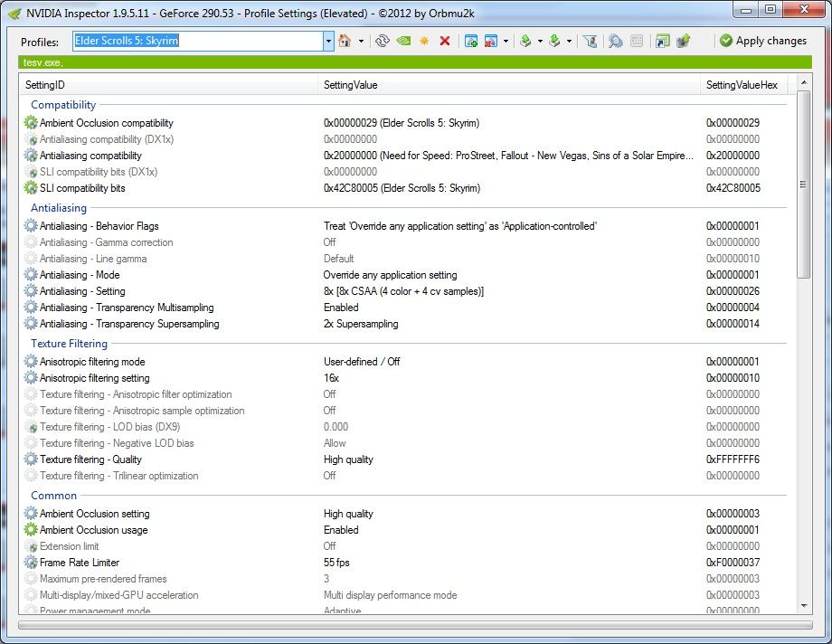Click gear icon for Antialiasing compatibility row
Screen dimensions: 832x644
click(x=31, y=156)
